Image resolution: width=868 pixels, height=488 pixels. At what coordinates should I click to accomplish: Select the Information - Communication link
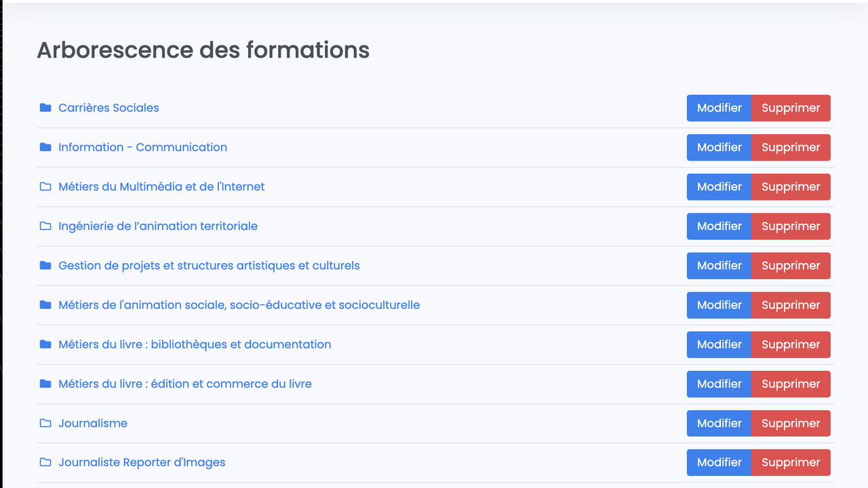point(142,147)
